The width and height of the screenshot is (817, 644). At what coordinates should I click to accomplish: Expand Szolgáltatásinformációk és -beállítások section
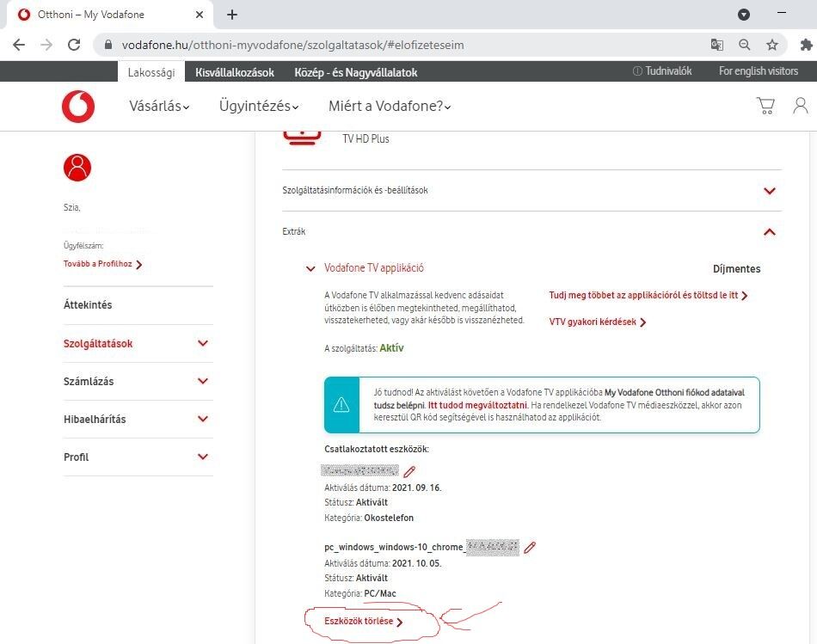(531, 191)
